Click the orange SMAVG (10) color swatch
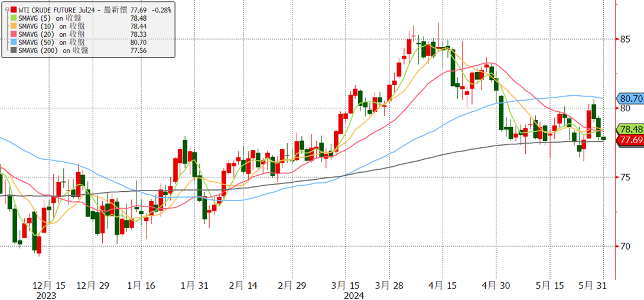This screenshot has height=300, width=644. [14, 26]
